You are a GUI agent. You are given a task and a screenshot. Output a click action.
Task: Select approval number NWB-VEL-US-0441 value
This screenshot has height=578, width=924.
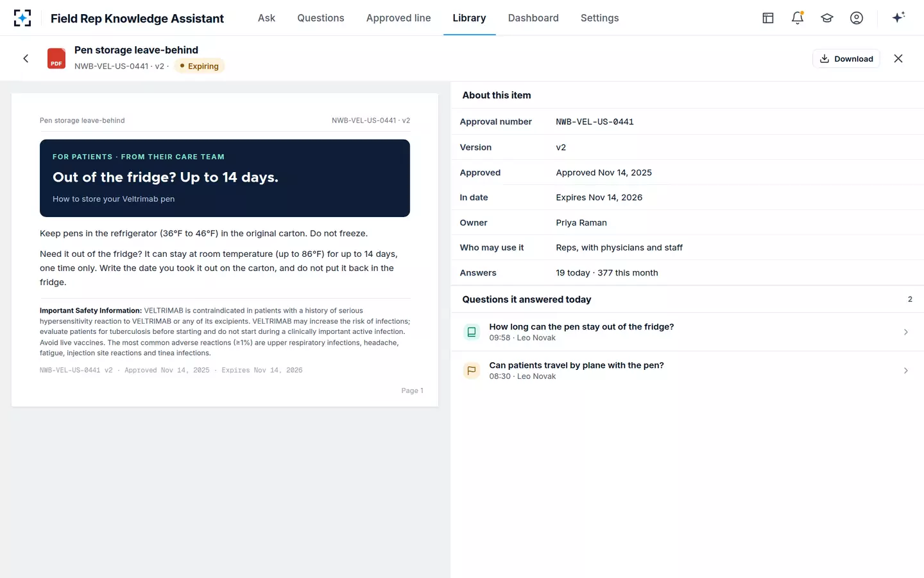coord(595,121)
